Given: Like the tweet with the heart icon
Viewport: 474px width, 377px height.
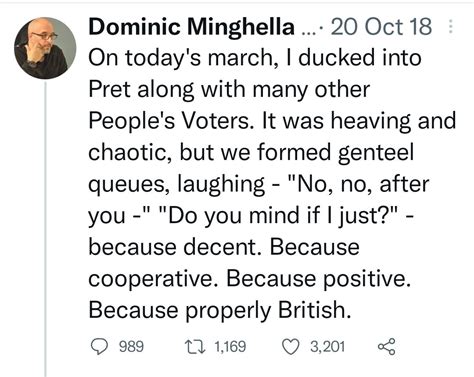Looking at the screenshot, I should click(291, 347).
